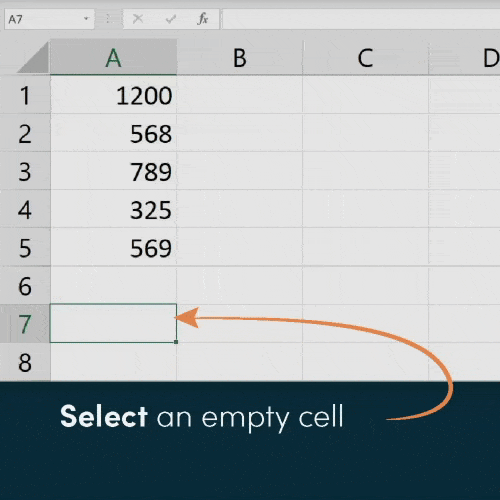Select column B header
500x500 pixels.
240,57
